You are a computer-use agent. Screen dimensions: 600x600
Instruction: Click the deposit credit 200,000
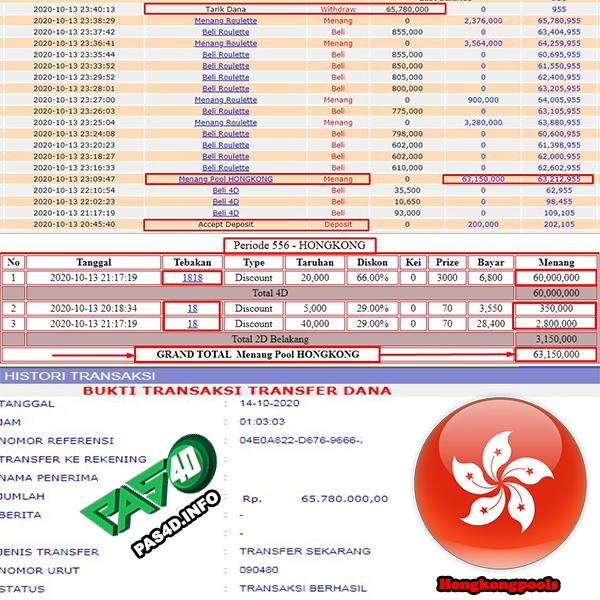click(483, 224)
